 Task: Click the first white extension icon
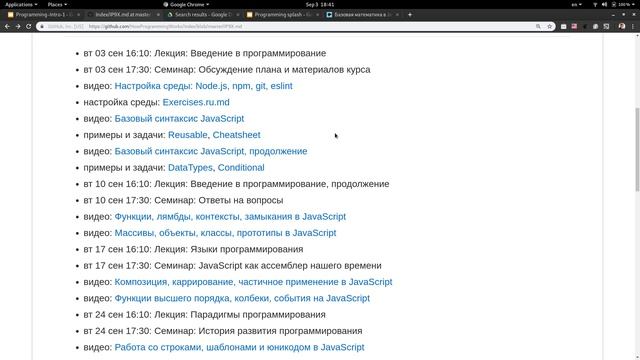564,26
